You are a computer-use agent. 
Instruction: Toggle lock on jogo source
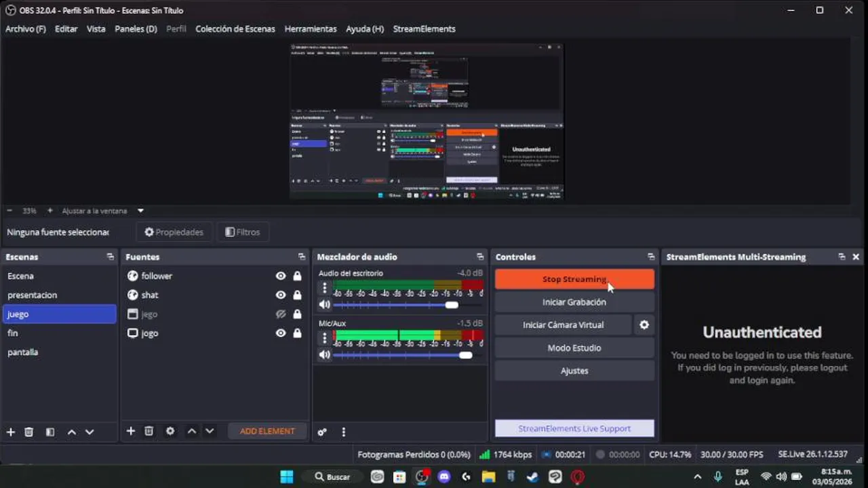tap(297, 333)
